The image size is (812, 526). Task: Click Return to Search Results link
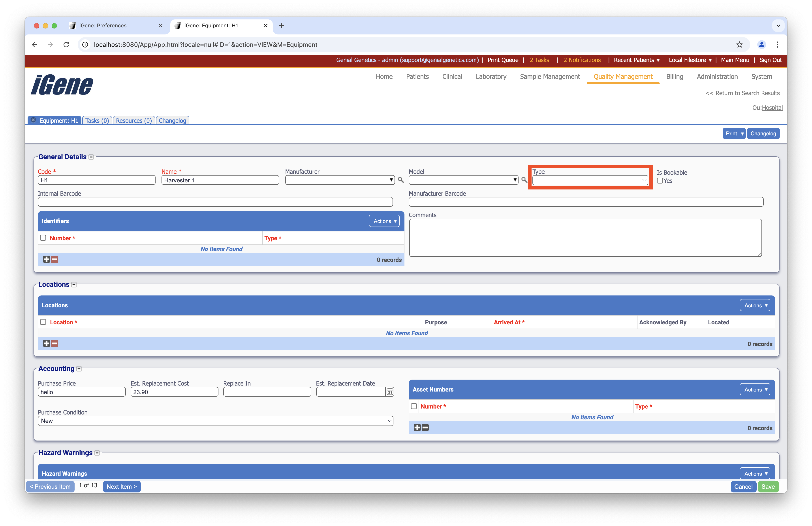[742, 93]
